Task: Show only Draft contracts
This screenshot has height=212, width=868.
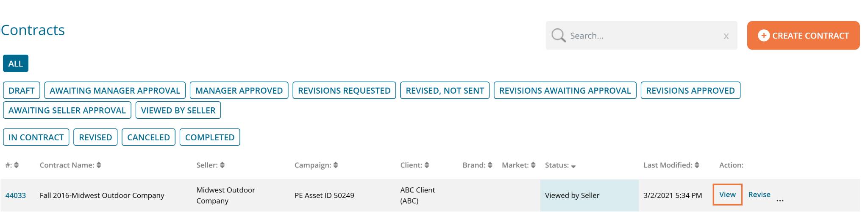Action: (x=22, y=91)
